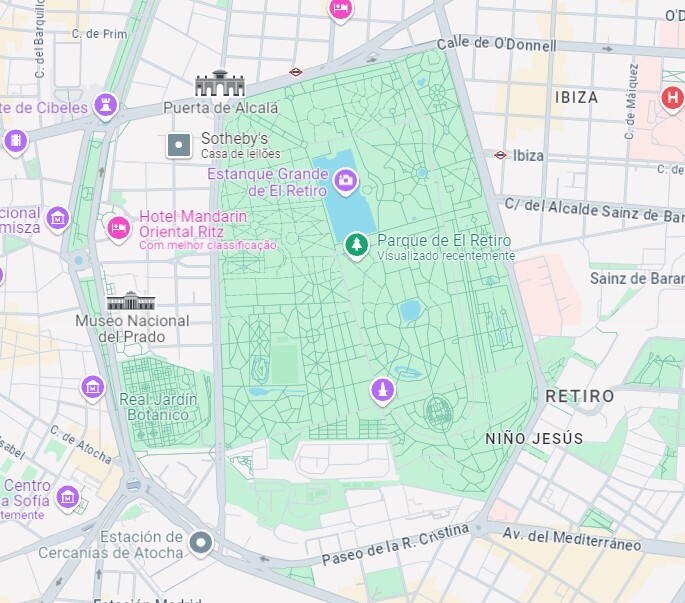
Task: Select the 'Com melhor classificação' hotel subtitle
Action: click(208, 245)
